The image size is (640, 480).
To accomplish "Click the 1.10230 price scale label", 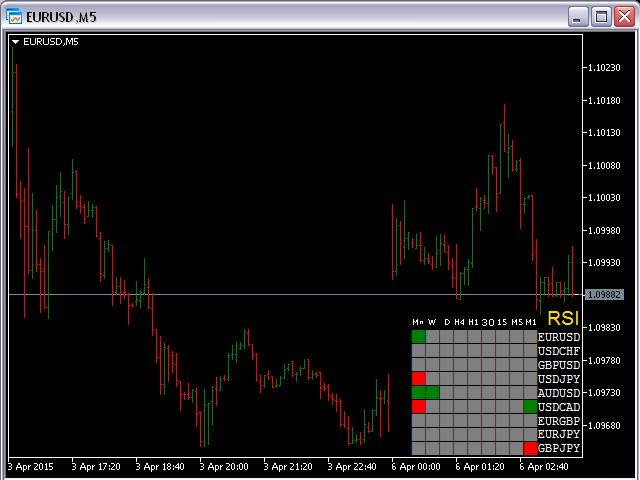I will coord(604,67).
